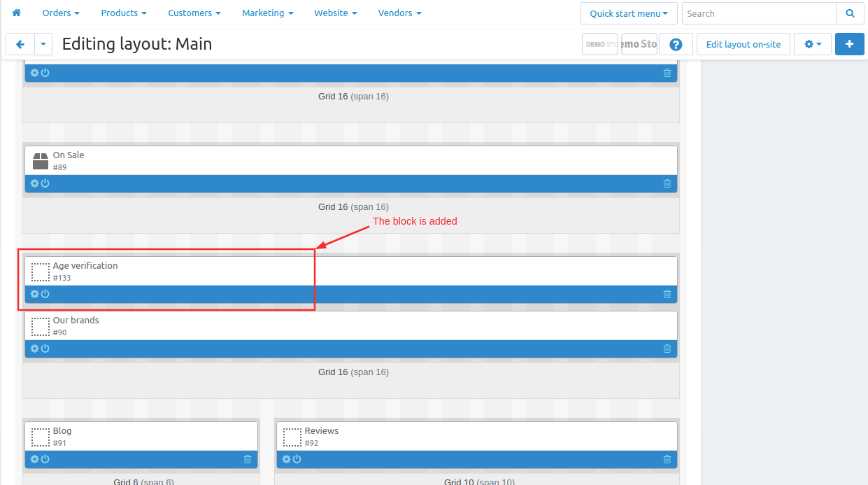Expand the Quick start menu dropdown

[x=628, y=13]
